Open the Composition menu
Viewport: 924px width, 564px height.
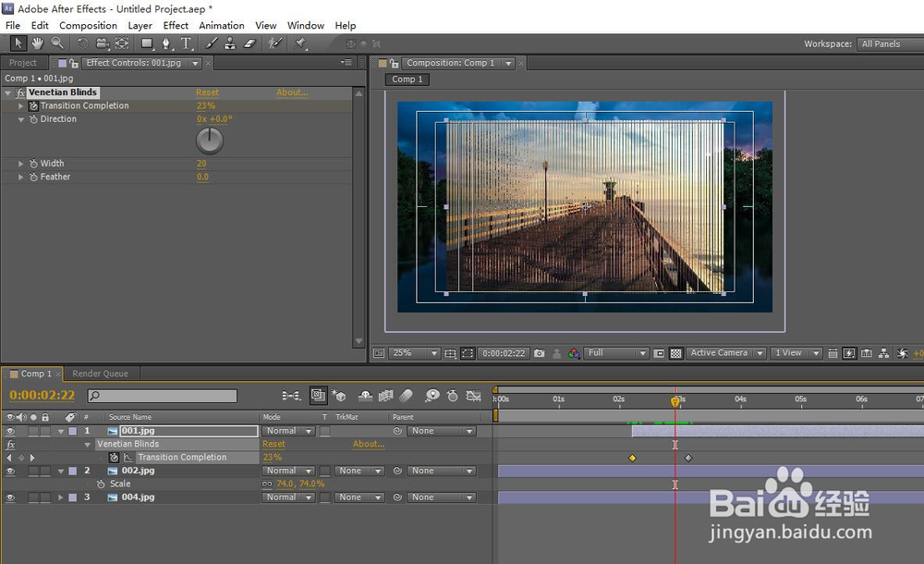[88, 25]
